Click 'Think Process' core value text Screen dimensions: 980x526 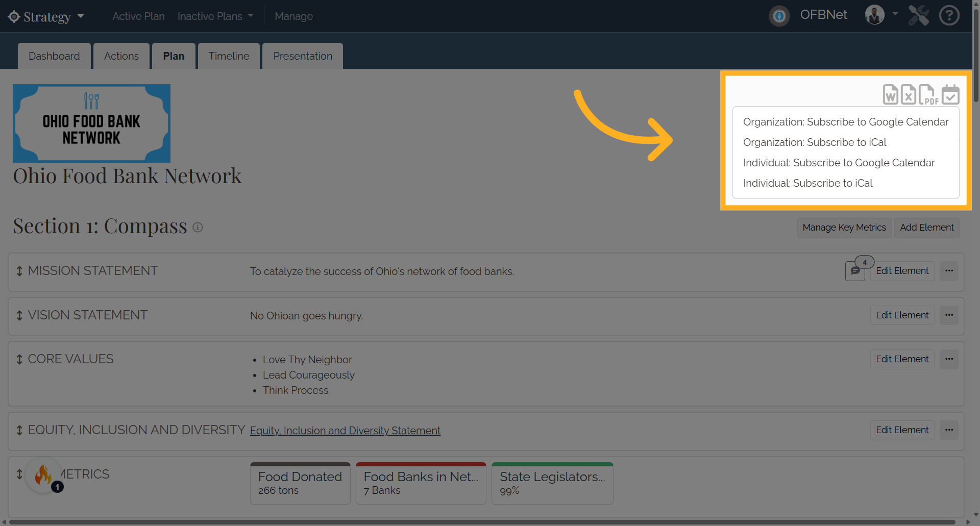pyautogui.click(x=296, y=390)
